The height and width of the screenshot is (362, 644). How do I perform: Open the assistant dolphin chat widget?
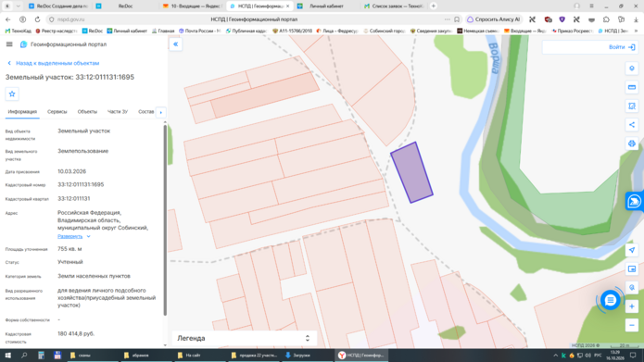634,202
